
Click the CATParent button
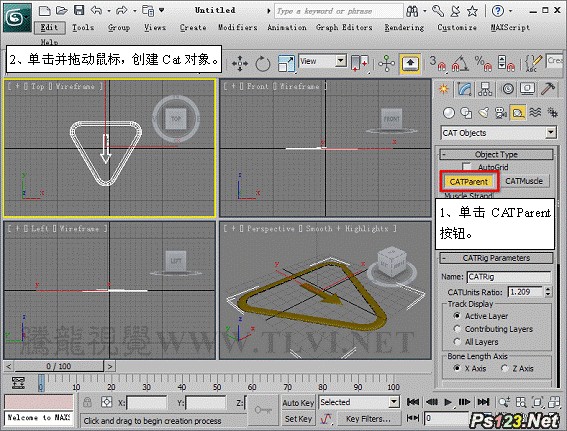coord(469,182)
